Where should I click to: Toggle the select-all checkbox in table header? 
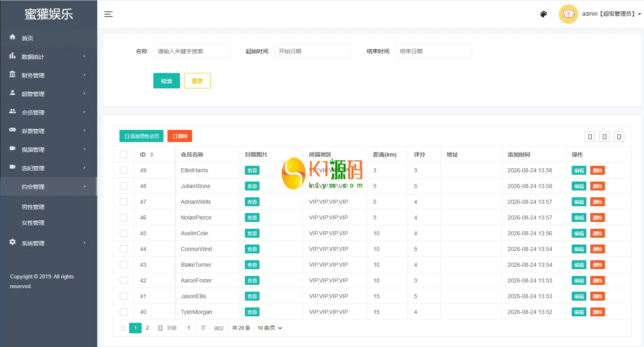123,155
